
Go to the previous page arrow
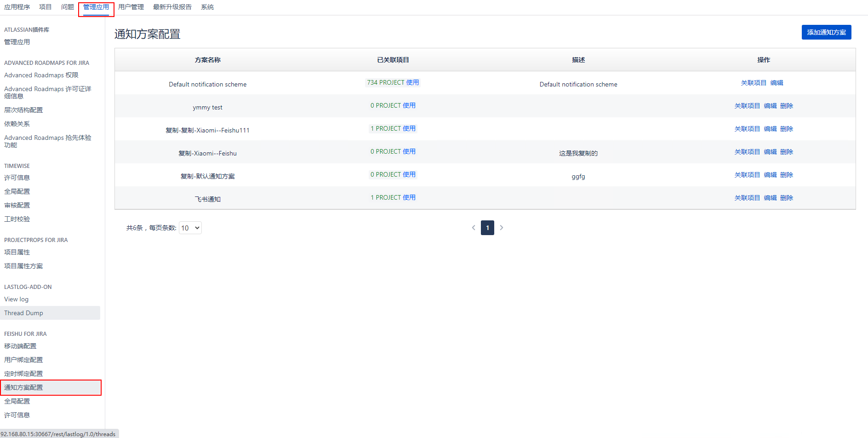pos(474,228)
